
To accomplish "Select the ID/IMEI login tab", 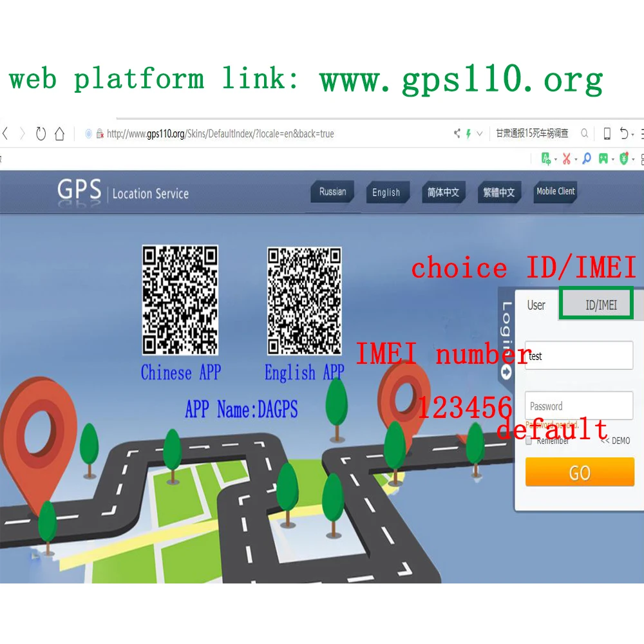I will [596, 303].
